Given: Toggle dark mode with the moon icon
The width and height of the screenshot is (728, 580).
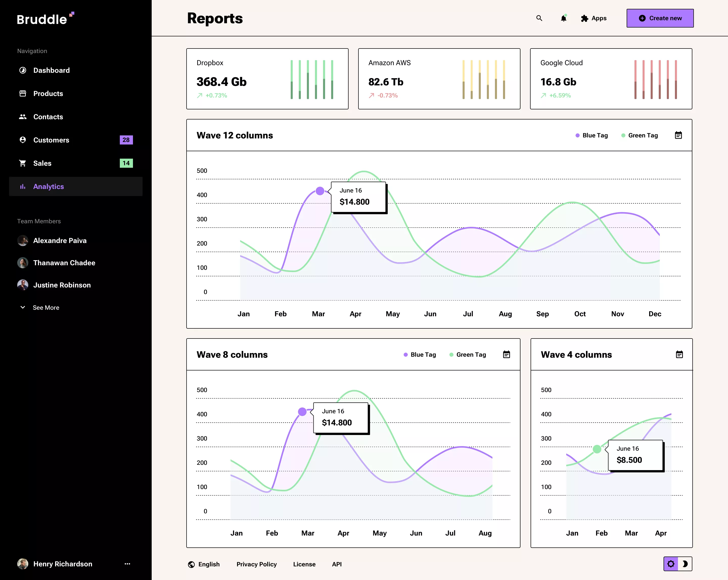Looking at the screenshot, I should pyautogui.click(x=685, y=564).
